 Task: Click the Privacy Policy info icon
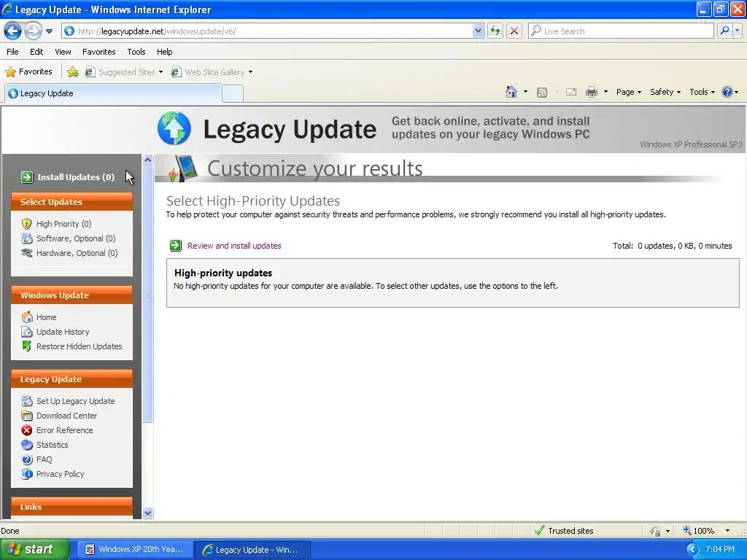[x=27, y=474]
